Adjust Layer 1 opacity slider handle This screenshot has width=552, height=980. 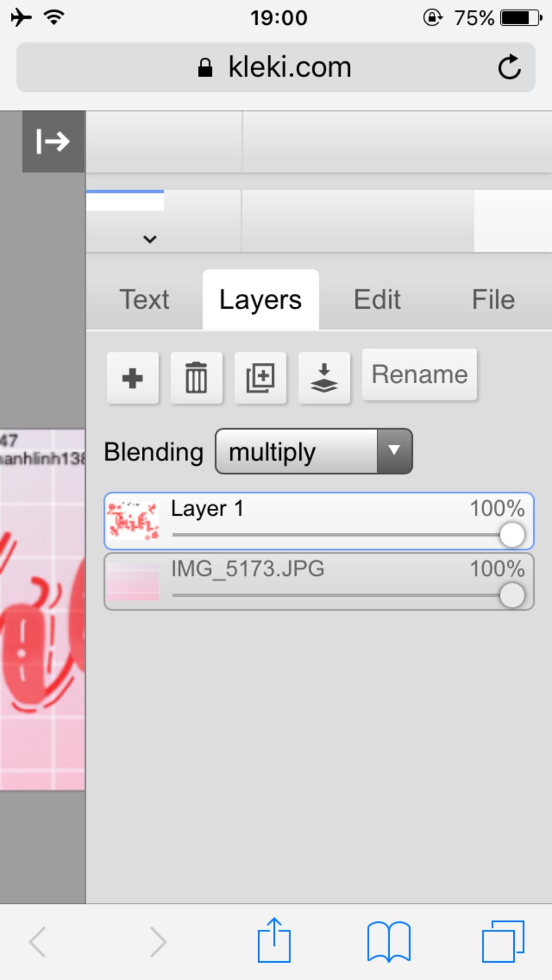(512, 535)
